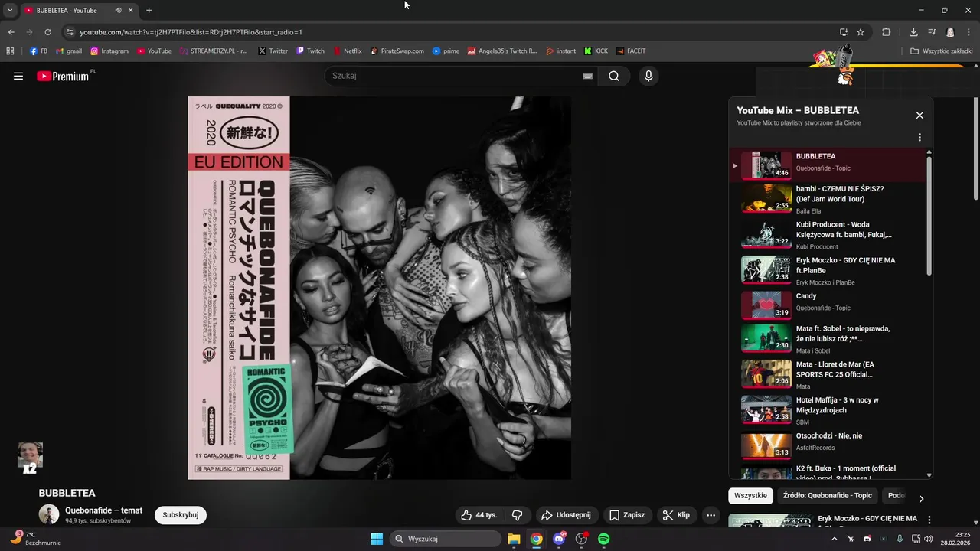Image resolution: width=980 pixels, height=551 pixels.
Task: Install app icon in address bar
Action: [x=844, y=32]
